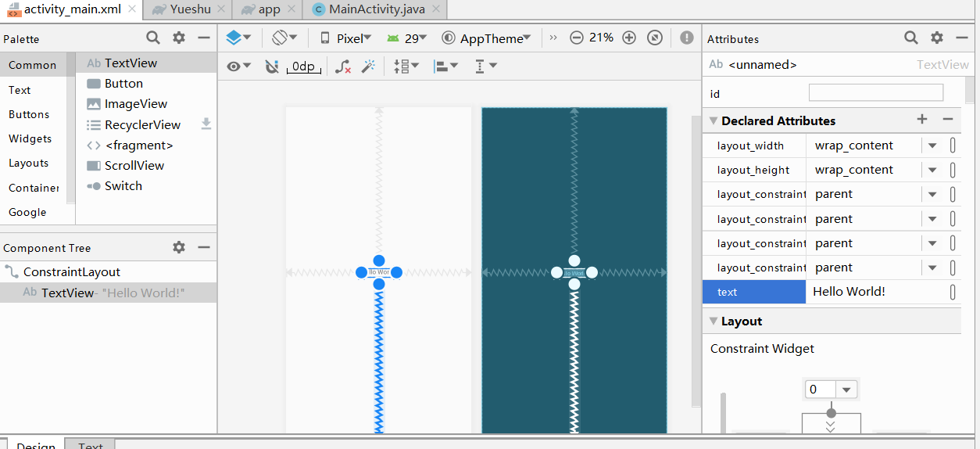Minimize the Attributes panel
Image resolution: width=980 pixels, height=449 pixels.
pyautogui.click(x=962, y=38)
